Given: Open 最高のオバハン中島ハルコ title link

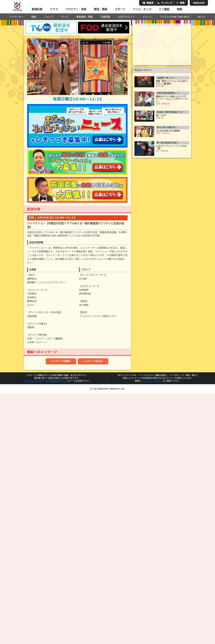Looking at the screenshot, I should pyautogui.click(x=172, y=99).
